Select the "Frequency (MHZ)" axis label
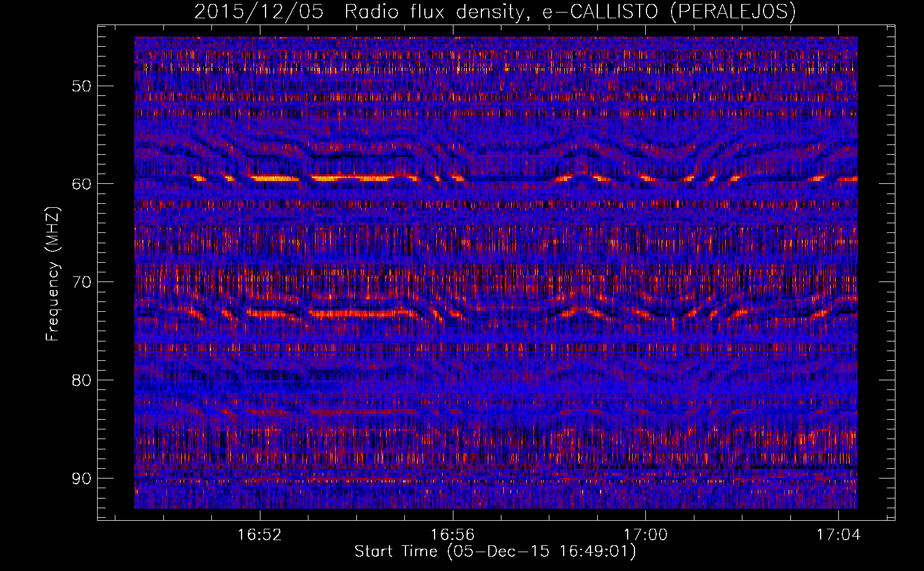Viewport: 924px width, 571px height. click(53, 274)
